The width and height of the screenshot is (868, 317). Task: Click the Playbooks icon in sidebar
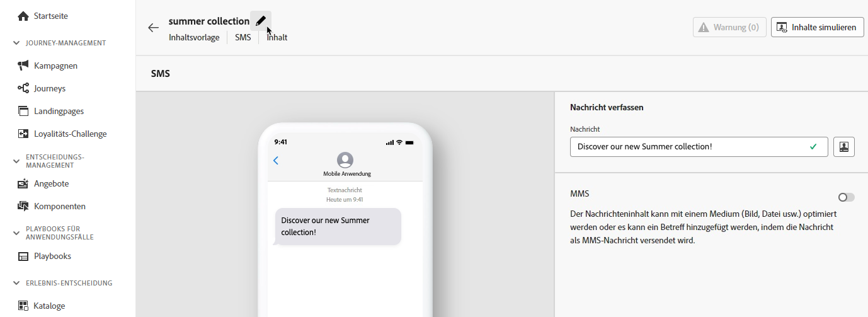pyautogui.click(x=23, y=256)
